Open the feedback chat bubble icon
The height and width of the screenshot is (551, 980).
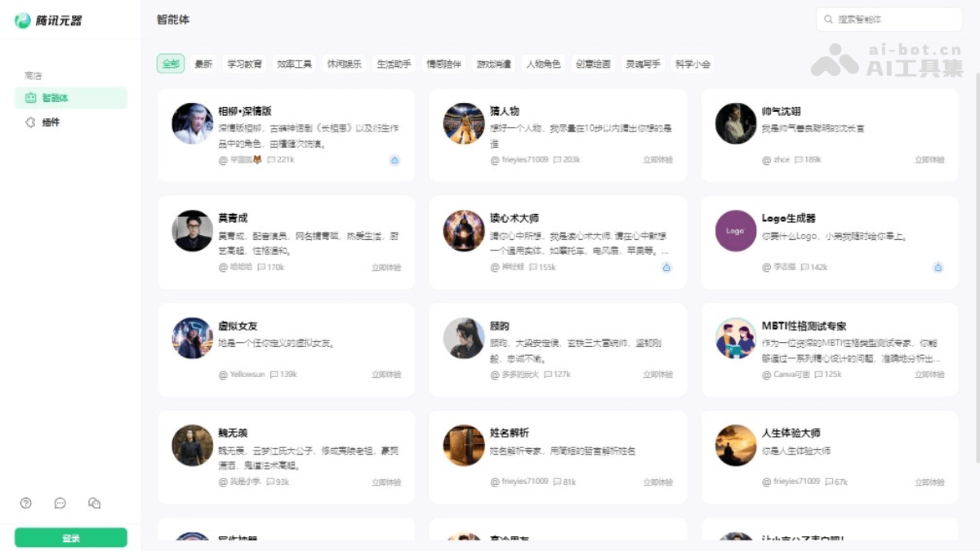point(60,503)
